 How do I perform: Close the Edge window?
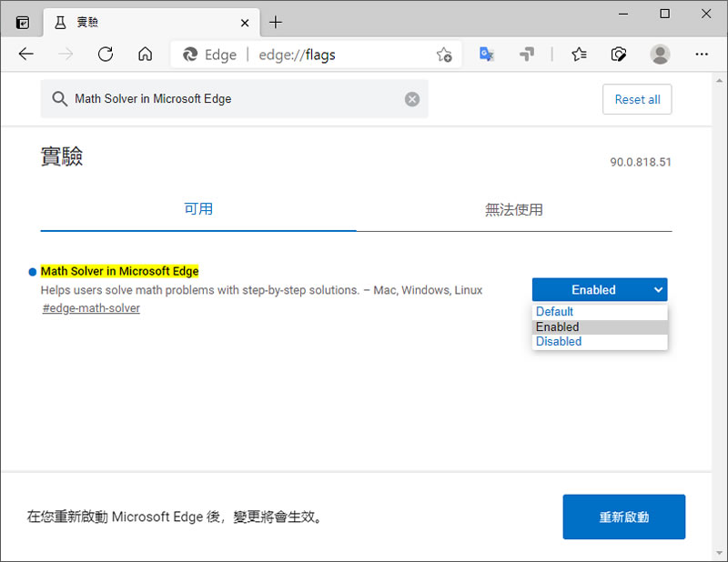coord(706,14)
